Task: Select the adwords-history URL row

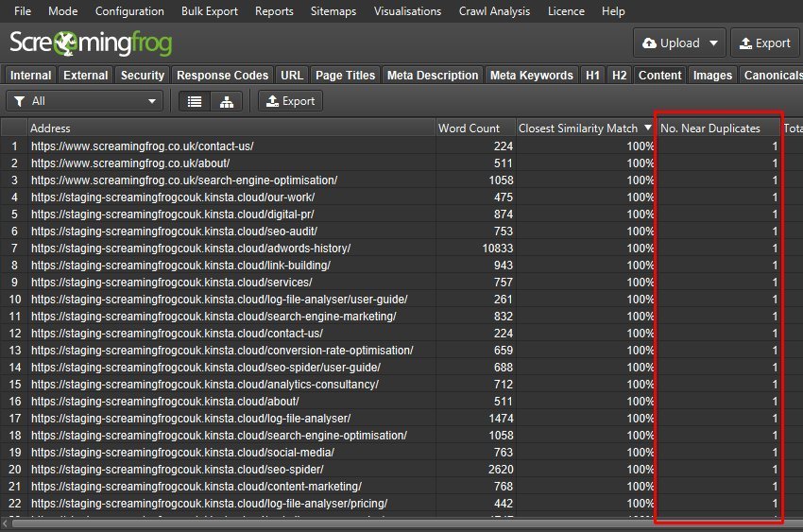Action: tap(190, 249)
